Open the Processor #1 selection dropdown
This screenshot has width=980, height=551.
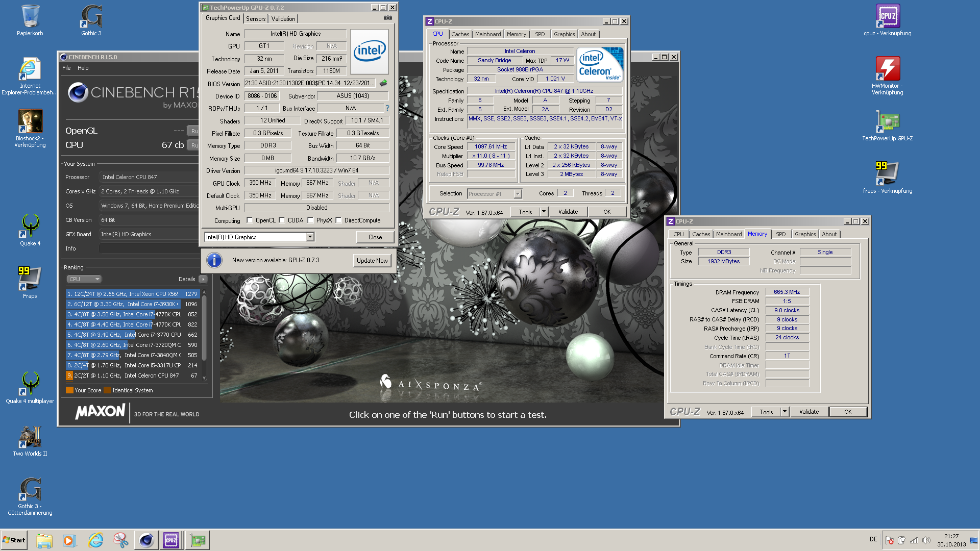[518, 194]
